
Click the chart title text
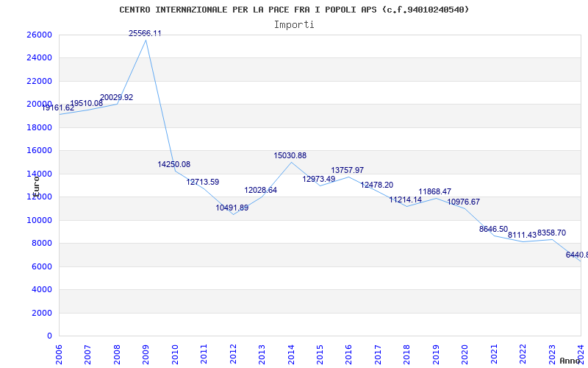click(x=294, y=10)
